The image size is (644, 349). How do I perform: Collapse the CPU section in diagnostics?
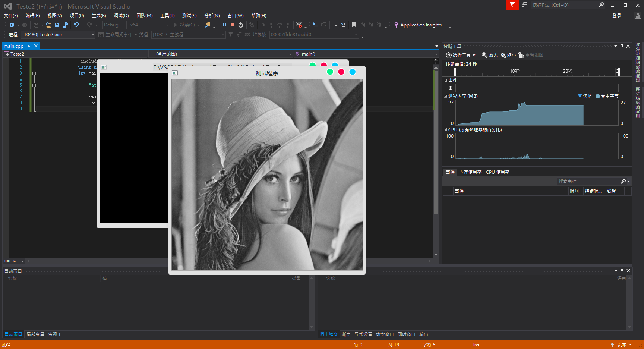tap(446, 130)
